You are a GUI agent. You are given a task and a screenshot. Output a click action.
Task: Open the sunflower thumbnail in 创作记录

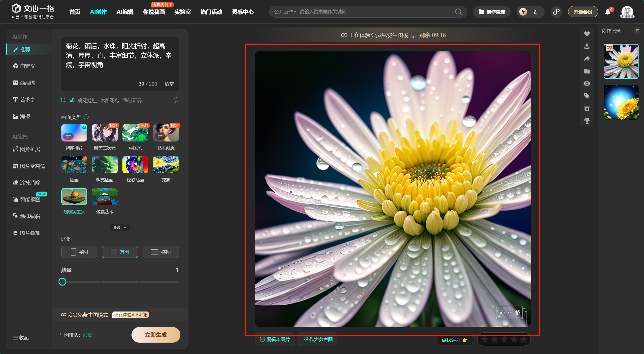pos(621,102)
